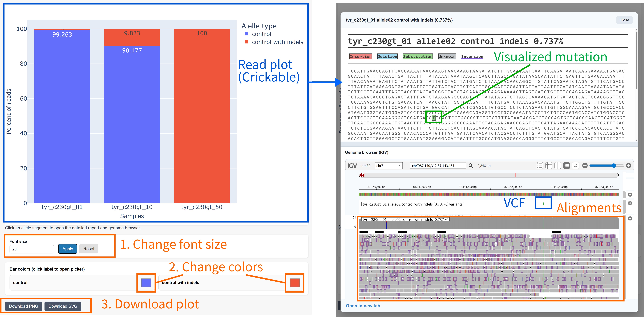Toggle IGV track labels icon
Viewport: 644px width, 317px height.
pyautogui.click(x=566, y=165)
